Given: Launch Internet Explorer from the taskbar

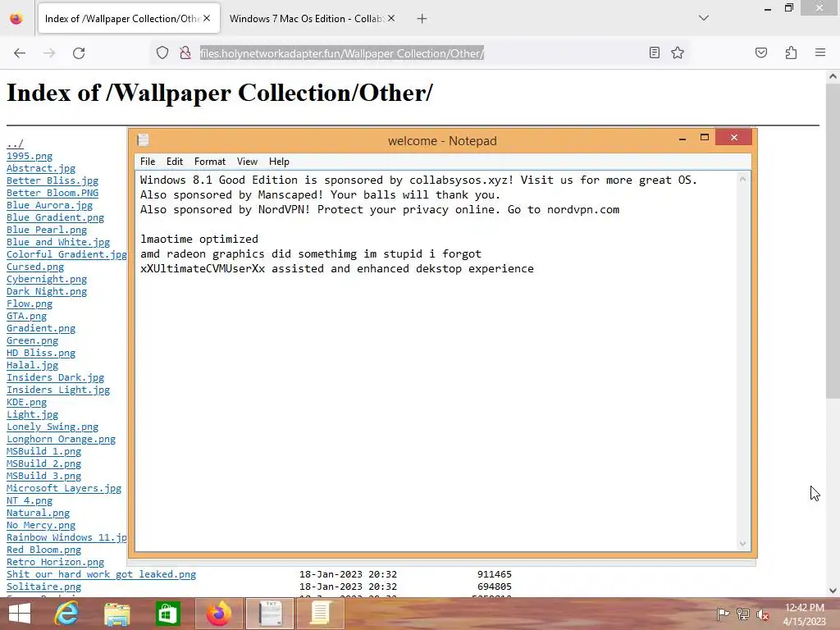Looking at the screenshot, I should pos(67,614).
